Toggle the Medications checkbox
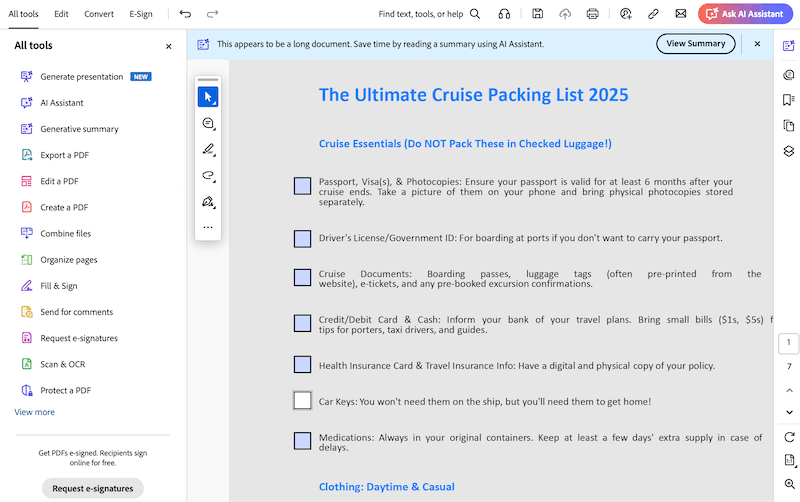The width and height of the screenshot is (800, 502). [x=302, y=441]
